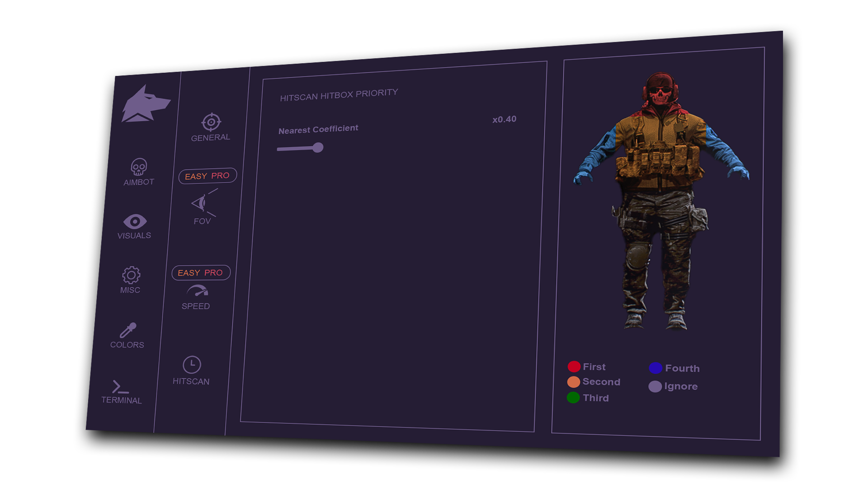The width and height of the screenshot is (868, 488).
Task: Click the Nearest Coefficient slider handle
Action: point(318,148)
